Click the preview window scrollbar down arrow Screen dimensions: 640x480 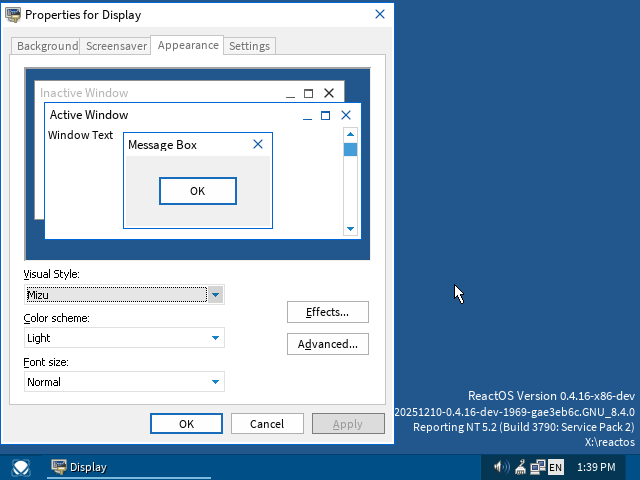click(350, 229)
